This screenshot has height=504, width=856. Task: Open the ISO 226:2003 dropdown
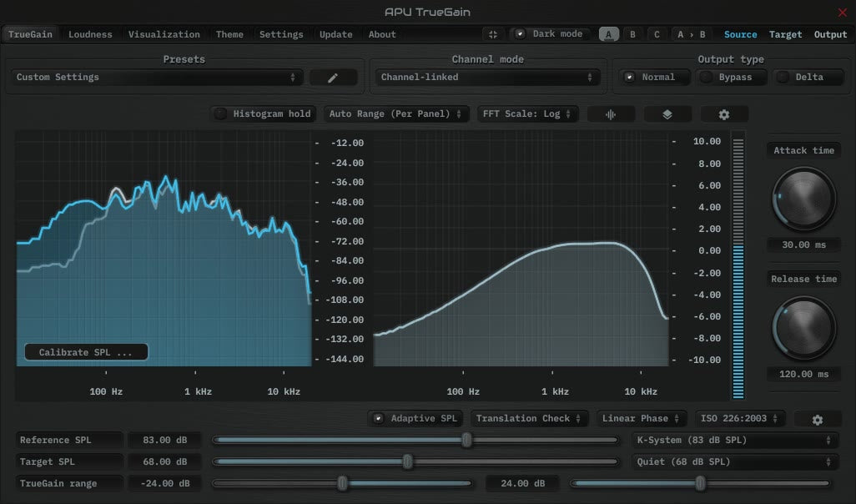coord(740,418)
